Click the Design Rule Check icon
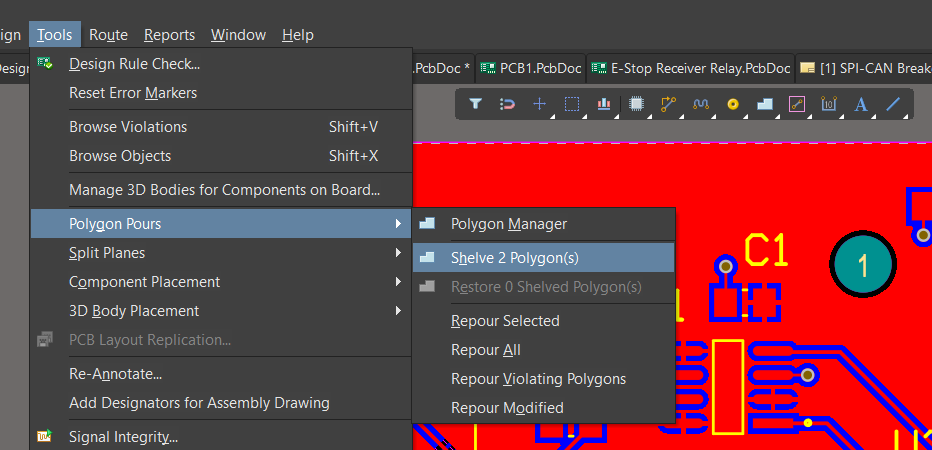932x450 pixels. pos(45,63)
